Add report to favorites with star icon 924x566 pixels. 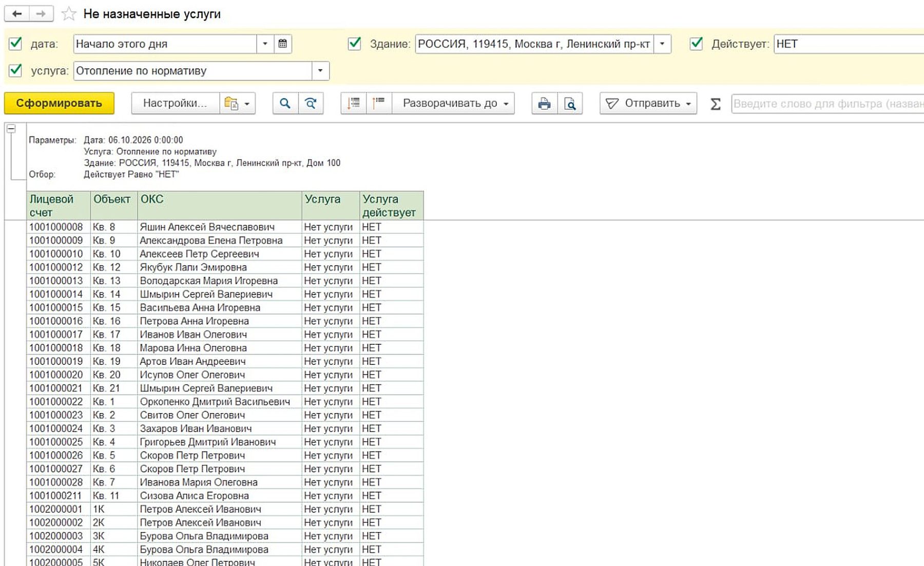coord(69,14)
